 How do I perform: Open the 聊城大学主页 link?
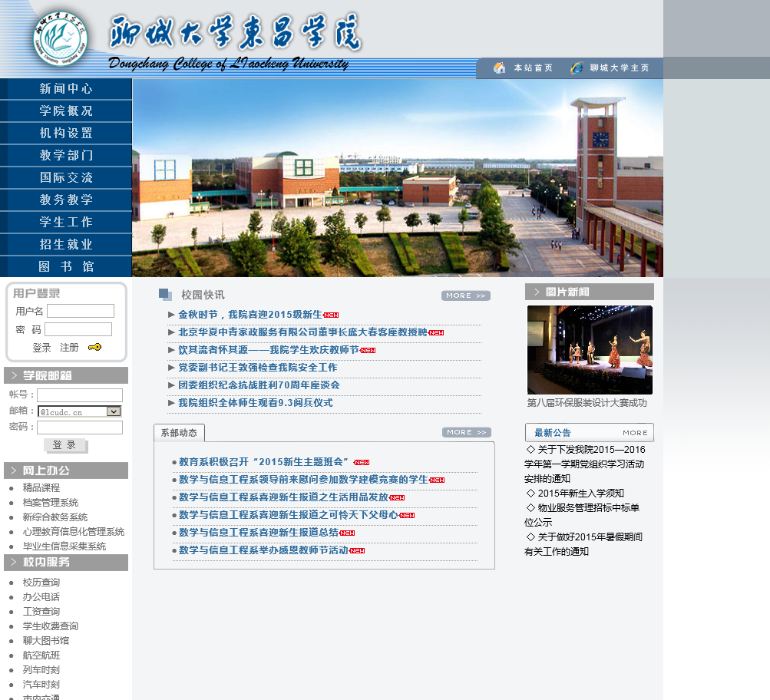[620, 68]
